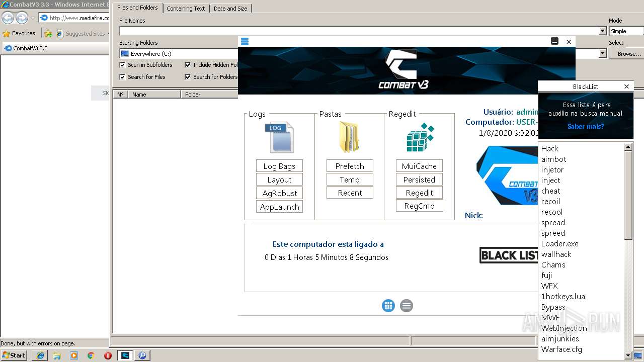Click the folder icon under Pastas

pos(349,137)
